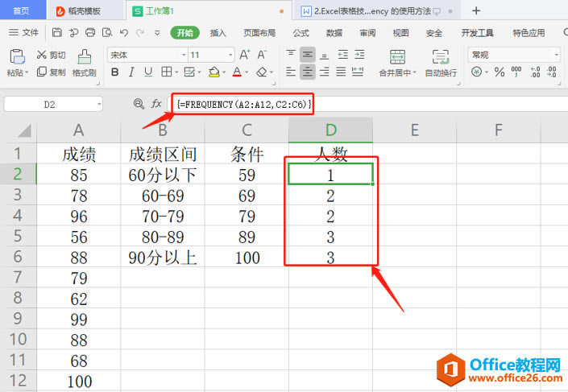Click the currency format icon
The width and height of the screenshot is (568, 392).
click(476, 72)
